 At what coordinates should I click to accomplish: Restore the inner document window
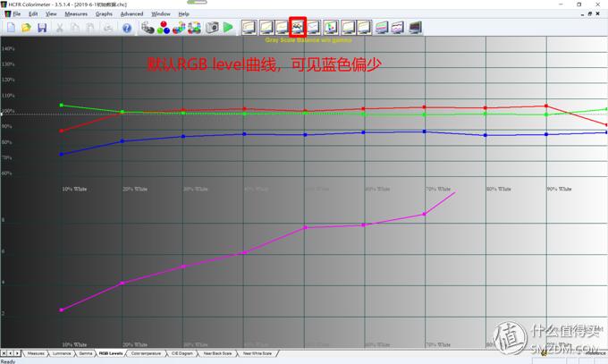click(590, 14)
